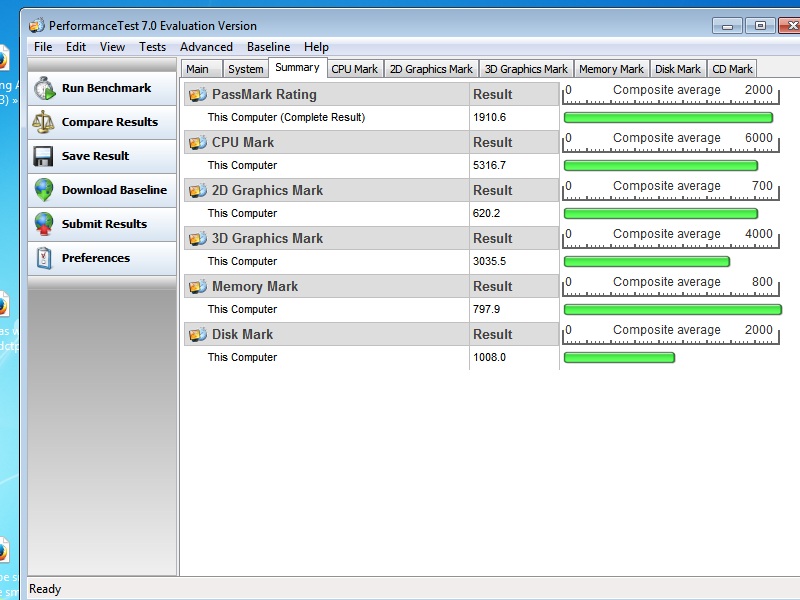Image resolution: width=800 pixels, height=600 pixels.
Task: Select the 2D Graphics result 620.2
Action: 486,213
